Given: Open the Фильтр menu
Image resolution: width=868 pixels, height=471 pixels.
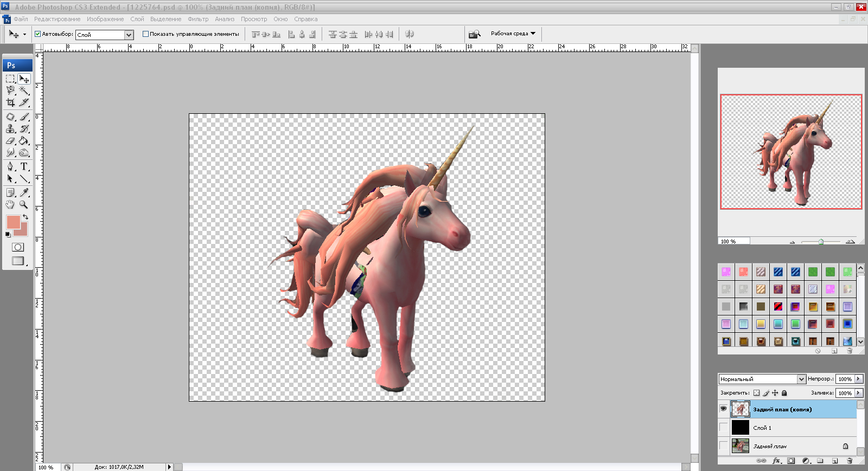Looking at the screenshot, I should 198,19.
